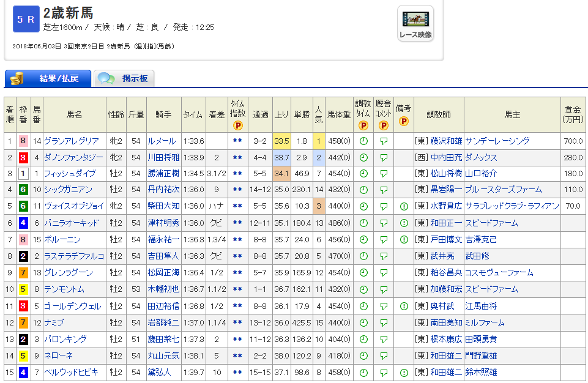Screen dimensions: 588x383
Task: Open owner link サンデーレーシング
Action: [497, 141]
